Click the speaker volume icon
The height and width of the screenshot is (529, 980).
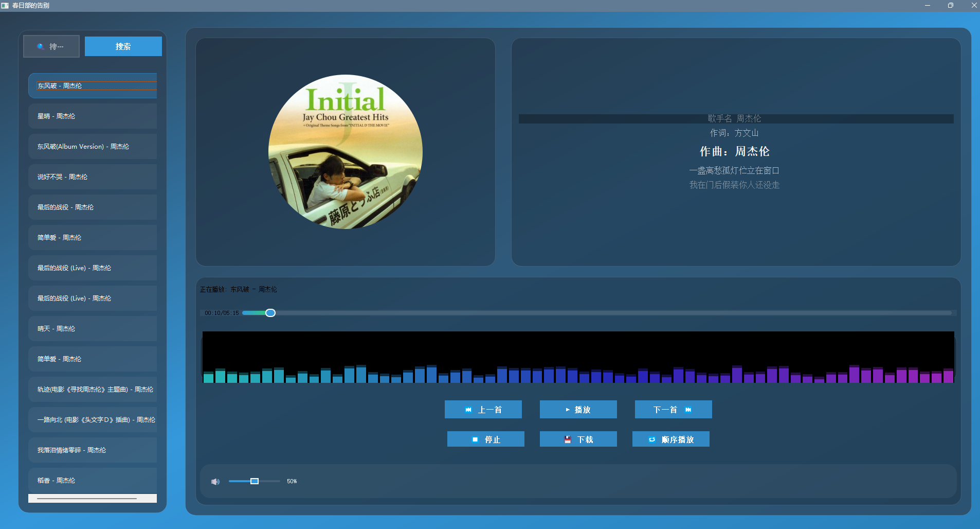[x=215, y=482]
